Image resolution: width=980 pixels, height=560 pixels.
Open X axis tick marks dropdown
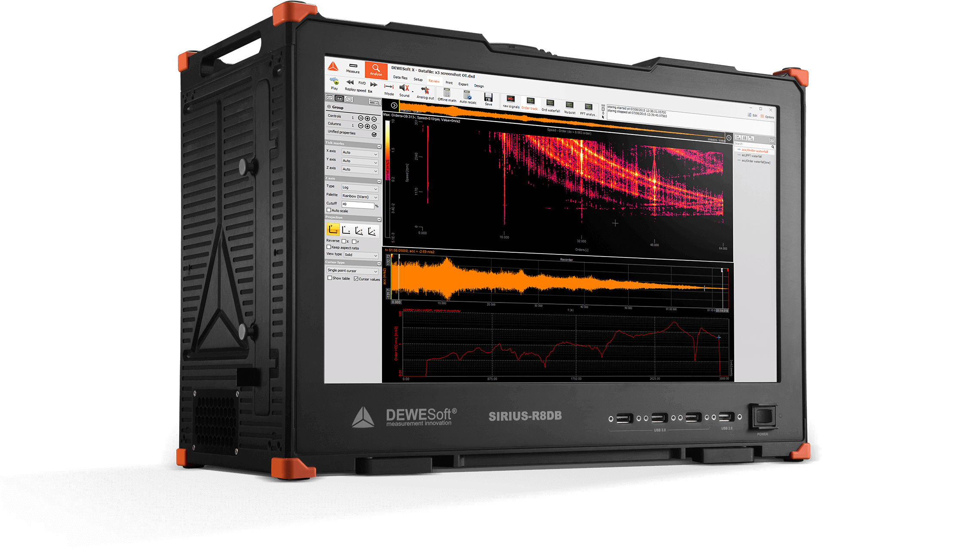(360, 153)
